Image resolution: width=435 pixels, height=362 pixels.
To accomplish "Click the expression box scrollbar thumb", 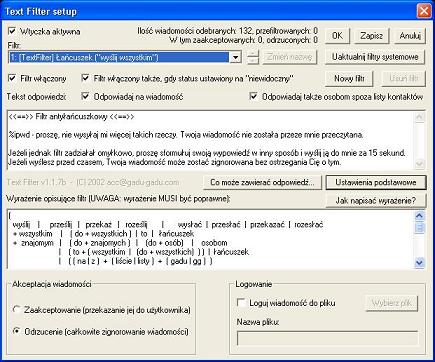I will (x=419, y=227).
